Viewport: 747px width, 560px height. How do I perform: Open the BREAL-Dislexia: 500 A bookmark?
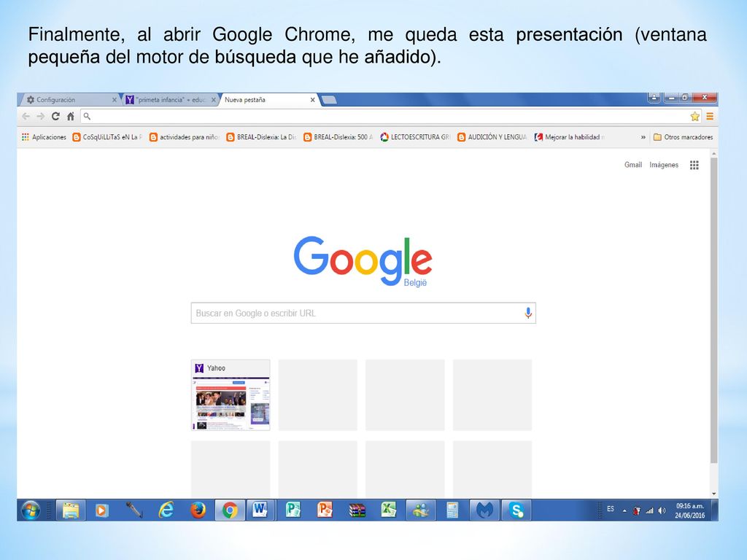click(x=338, y=137)
